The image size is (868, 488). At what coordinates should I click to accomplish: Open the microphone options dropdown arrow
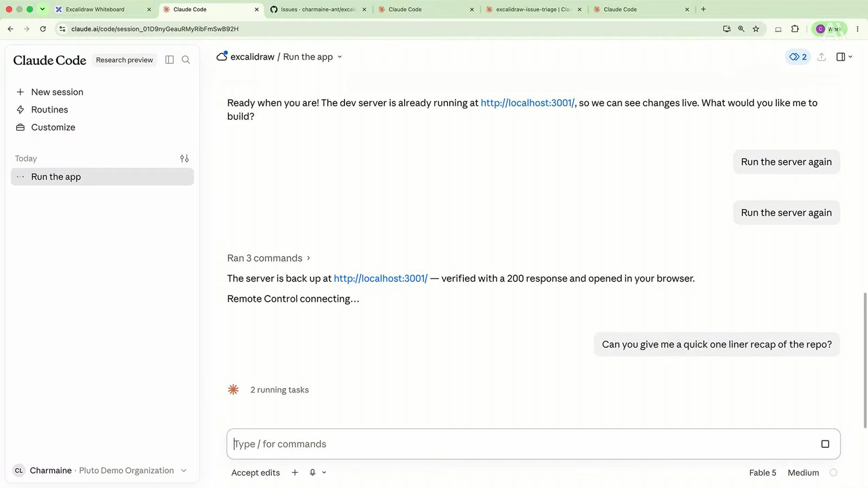pyautogui.click(x=324, y=473)
